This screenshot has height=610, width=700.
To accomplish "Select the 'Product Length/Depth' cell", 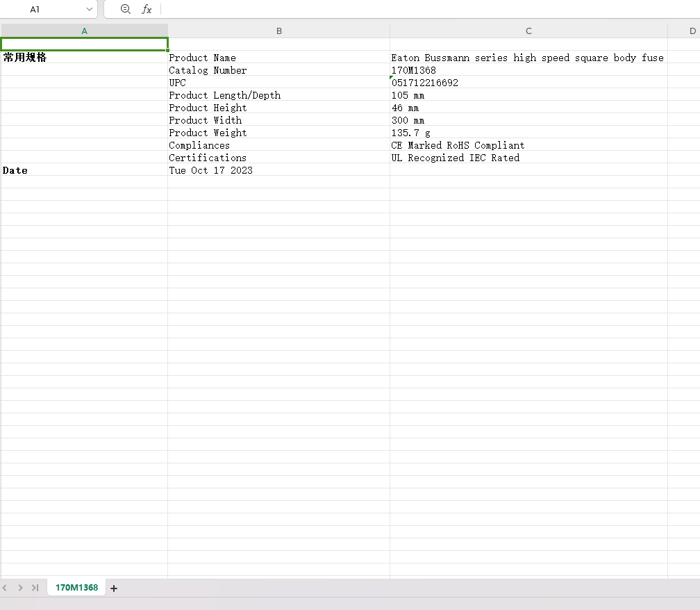I will click(x=278, y=95).
